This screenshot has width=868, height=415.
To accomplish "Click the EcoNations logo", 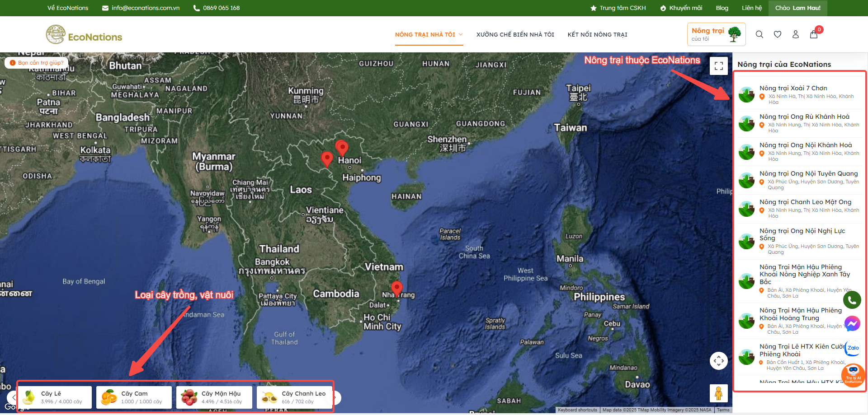I will click(84, 35).
